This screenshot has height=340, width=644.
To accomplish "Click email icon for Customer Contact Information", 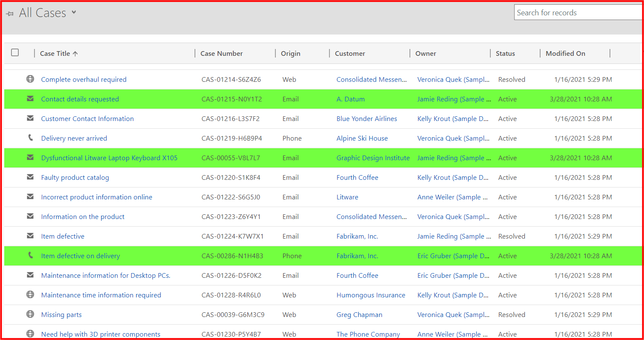I will (30, 118).
